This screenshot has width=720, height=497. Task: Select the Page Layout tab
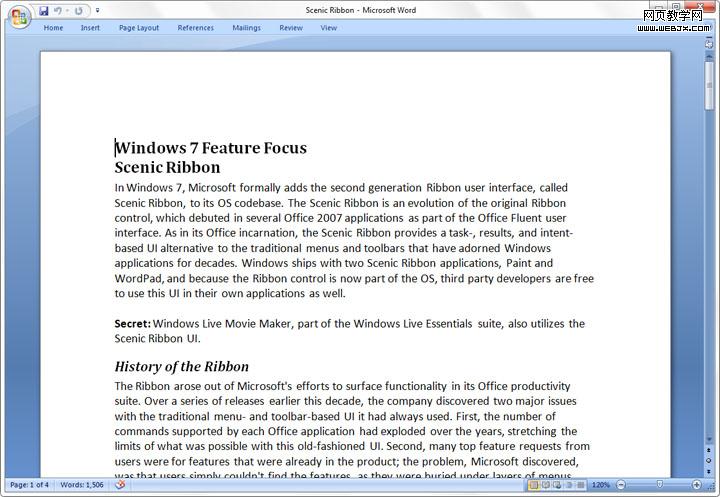138,28
